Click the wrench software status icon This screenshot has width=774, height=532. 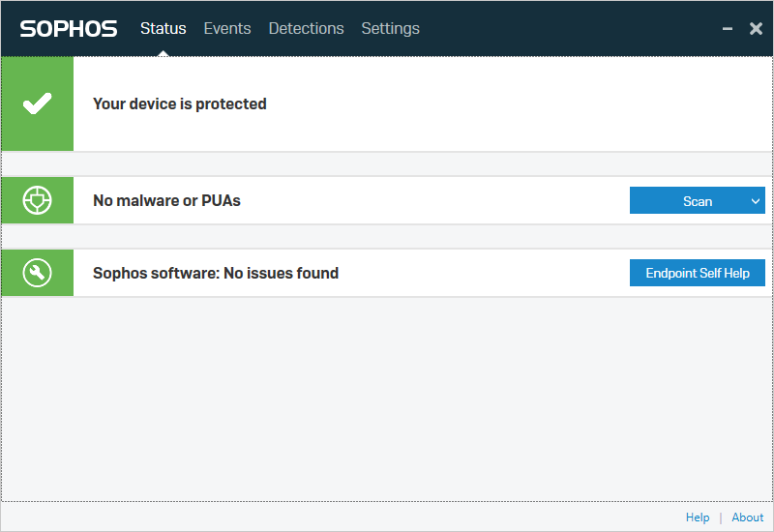click(x=37, y=274)
